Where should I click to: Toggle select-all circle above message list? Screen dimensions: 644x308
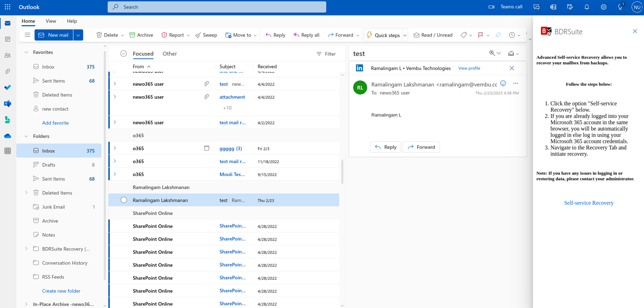point(124,54)
